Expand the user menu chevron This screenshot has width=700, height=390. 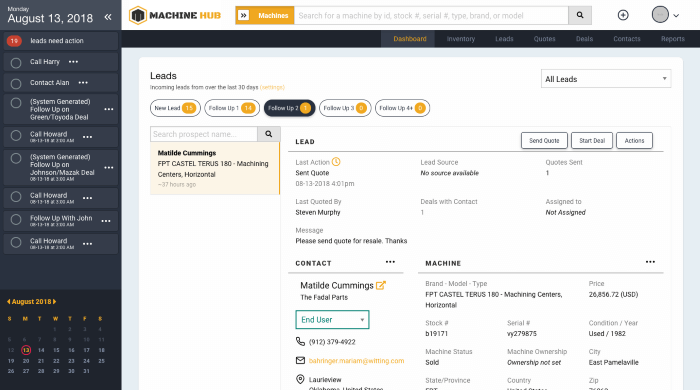point(676,16)
